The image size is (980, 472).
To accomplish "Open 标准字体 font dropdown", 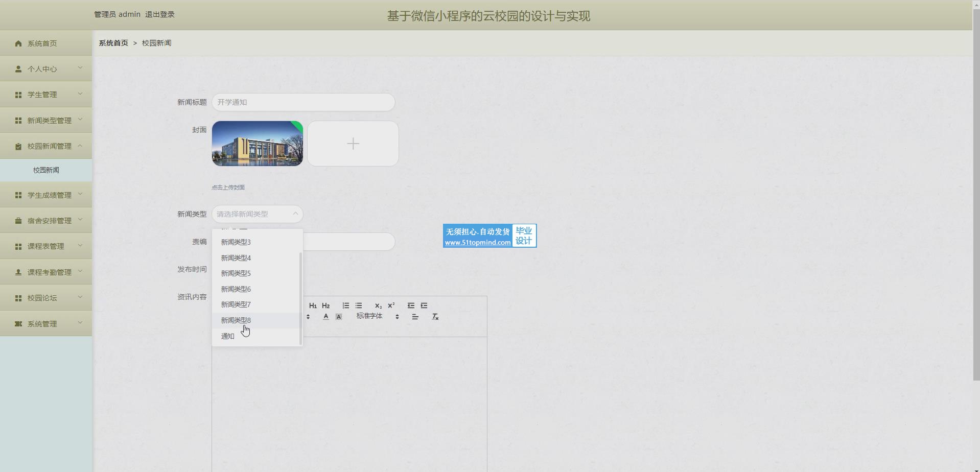I will 378,316.
